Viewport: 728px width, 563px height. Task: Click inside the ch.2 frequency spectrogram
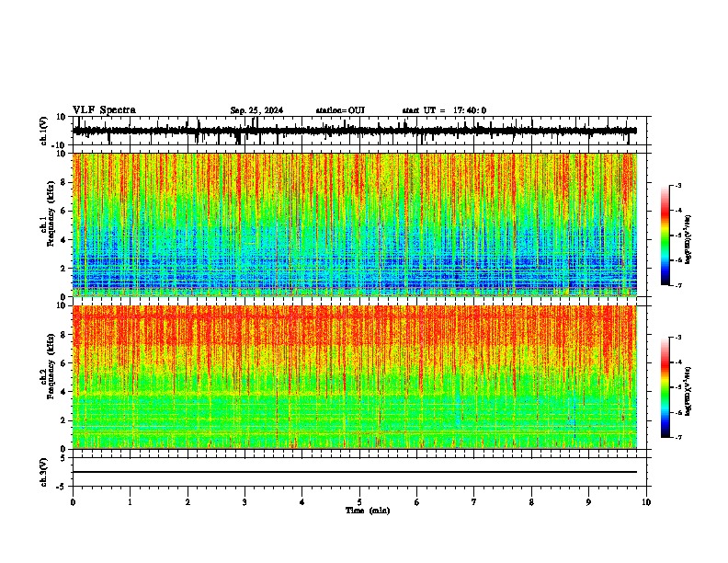click(x=355, y=377)
